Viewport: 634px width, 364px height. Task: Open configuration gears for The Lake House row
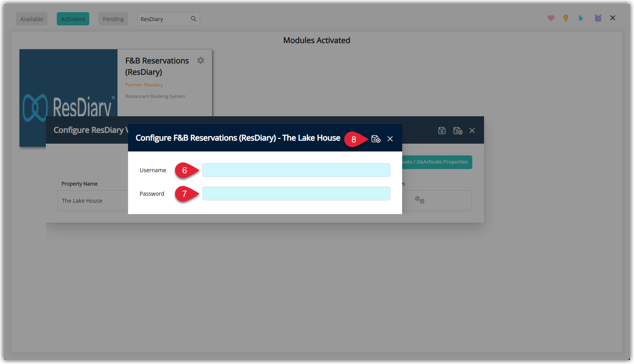(419, 200)
